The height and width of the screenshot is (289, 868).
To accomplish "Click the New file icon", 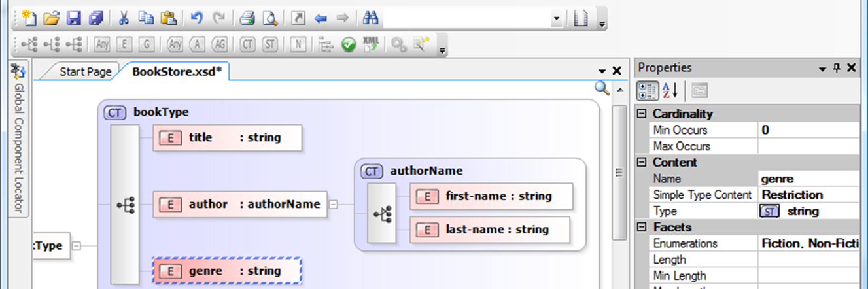I will point(29,18).
